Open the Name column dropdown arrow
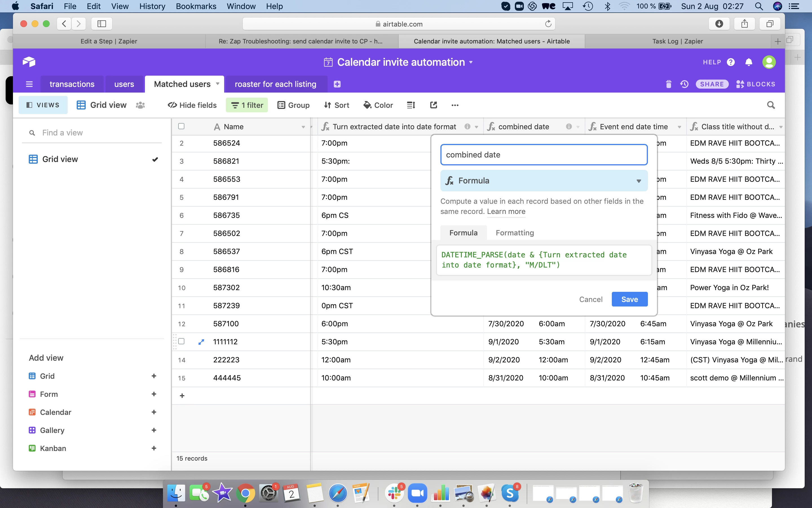Screen dimensions: 812x508 click(303, 127)
